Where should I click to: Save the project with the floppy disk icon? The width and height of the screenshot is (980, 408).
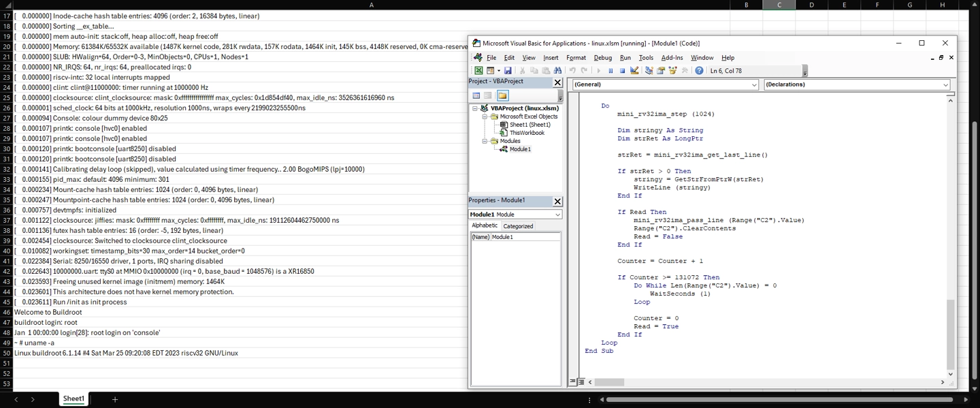click(x=508, y=71)
